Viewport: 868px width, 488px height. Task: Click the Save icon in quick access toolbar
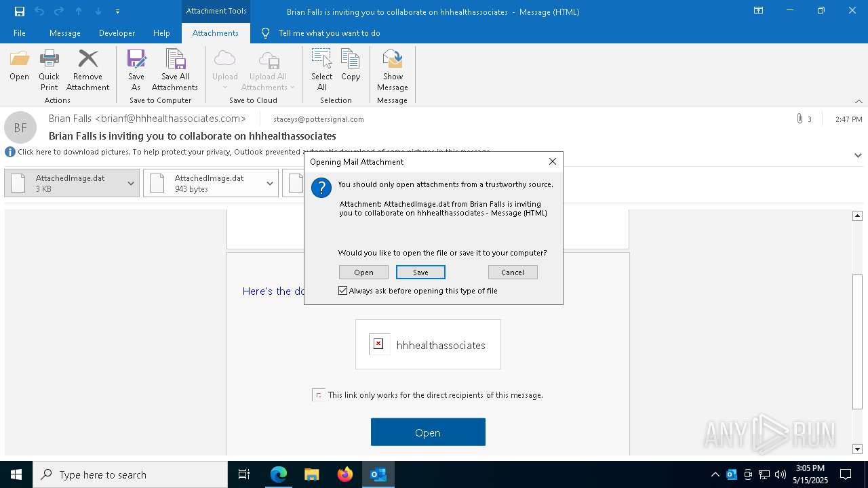coord(20,11)
